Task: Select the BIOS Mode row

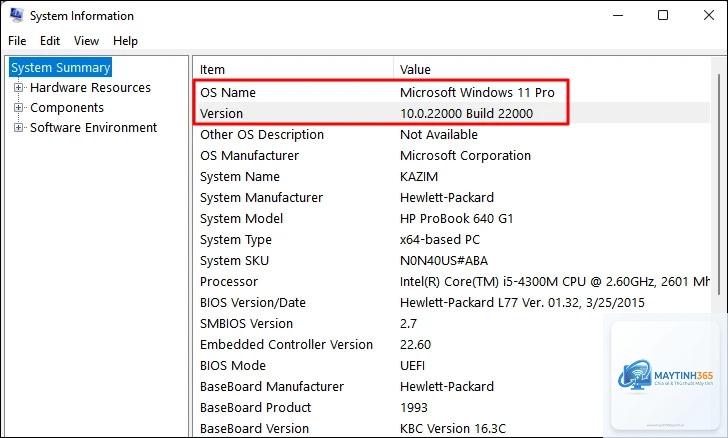Action: pos(452,366)
